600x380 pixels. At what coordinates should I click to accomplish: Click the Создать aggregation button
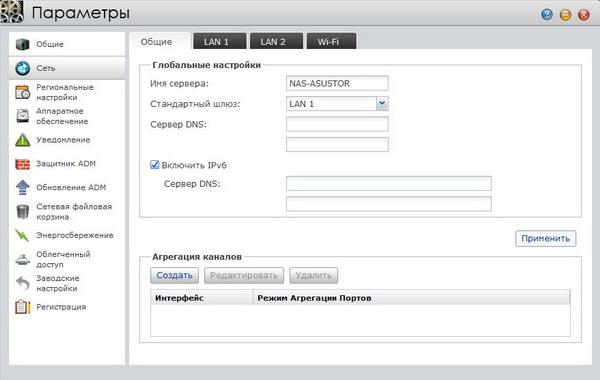pyautogui.click(x=174, y=276)
